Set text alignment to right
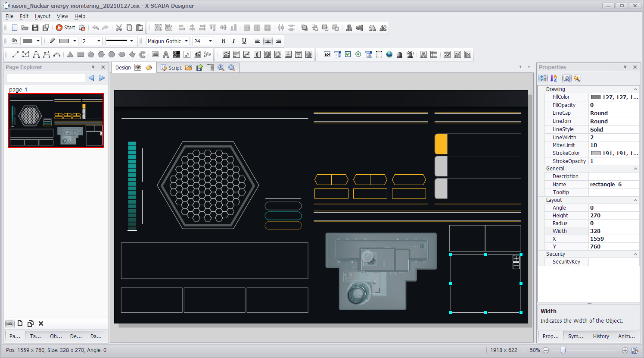Screen dimensions: 644x358 click(x=278, y=41)
